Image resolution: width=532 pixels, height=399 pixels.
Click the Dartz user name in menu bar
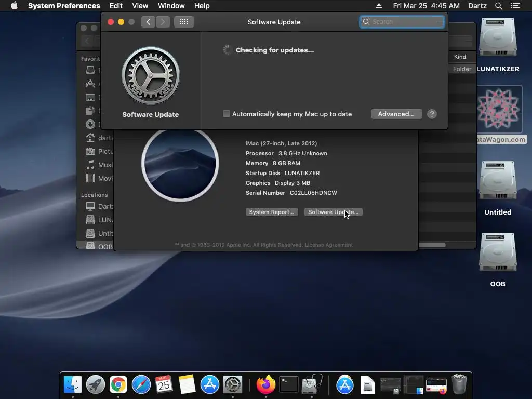477,6
